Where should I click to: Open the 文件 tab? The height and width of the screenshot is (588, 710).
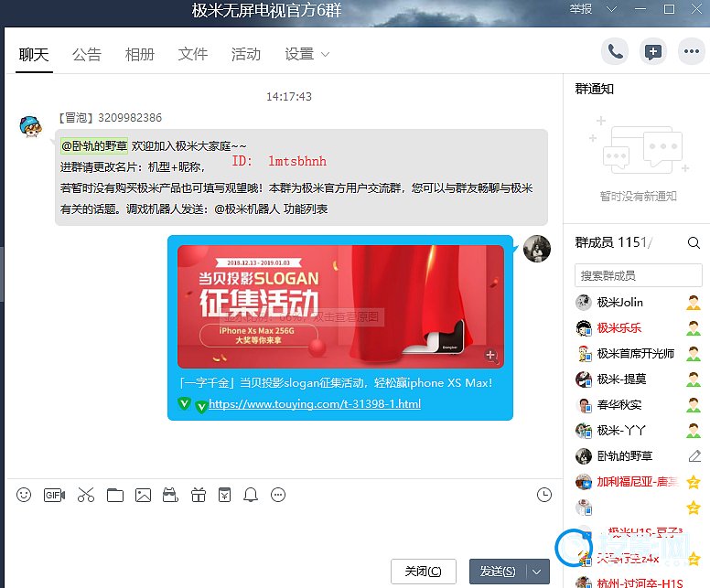pyautogui.click(x=193, y=55)
